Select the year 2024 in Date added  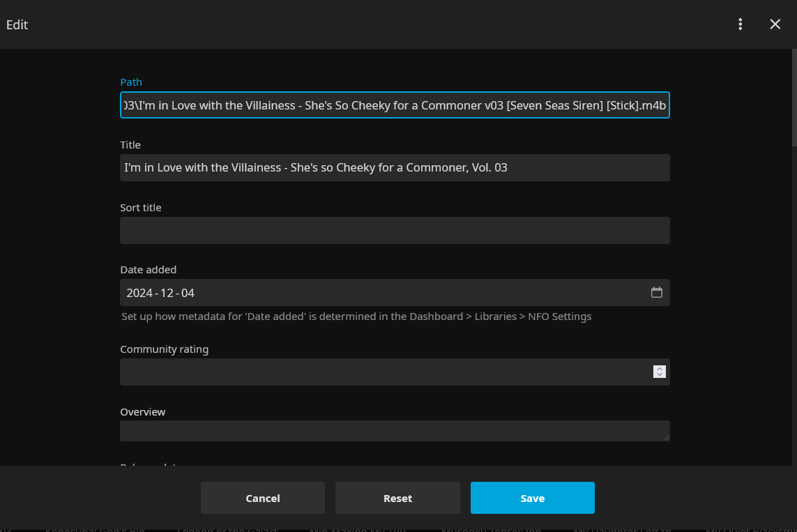(x=139, y=294)
